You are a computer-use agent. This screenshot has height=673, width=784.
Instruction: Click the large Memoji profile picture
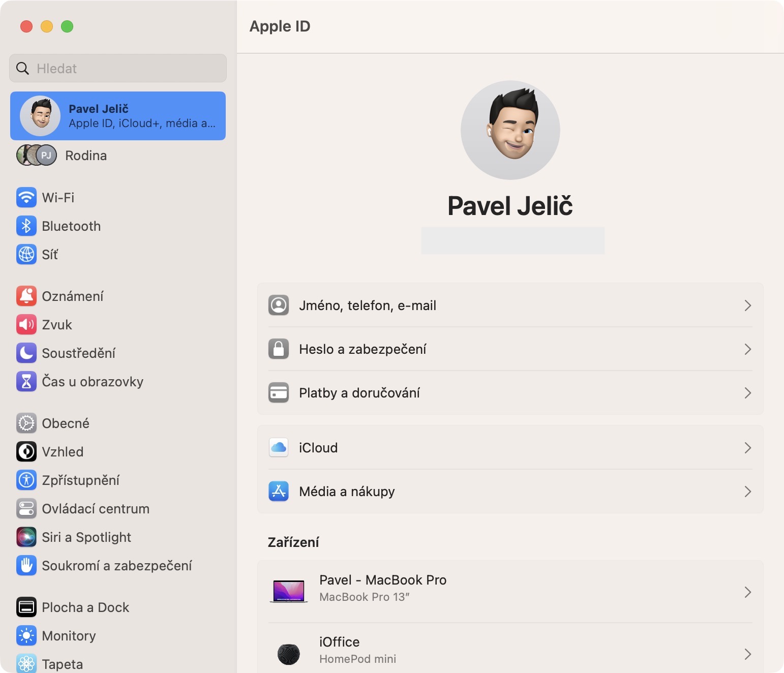coord(510,130)
